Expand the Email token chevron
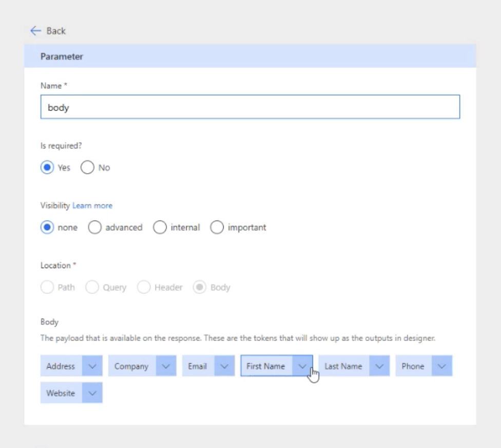The width and height of the screenshot is (501, 448). pyautogui.click(x=224, y=366)
